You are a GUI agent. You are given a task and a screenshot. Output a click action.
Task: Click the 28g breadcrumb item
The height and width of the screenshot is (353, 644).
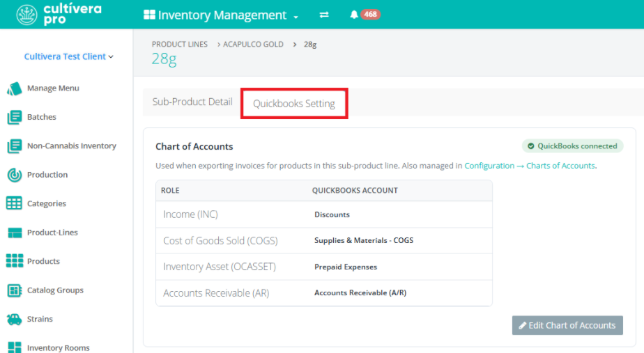click(x=310, y=45)
